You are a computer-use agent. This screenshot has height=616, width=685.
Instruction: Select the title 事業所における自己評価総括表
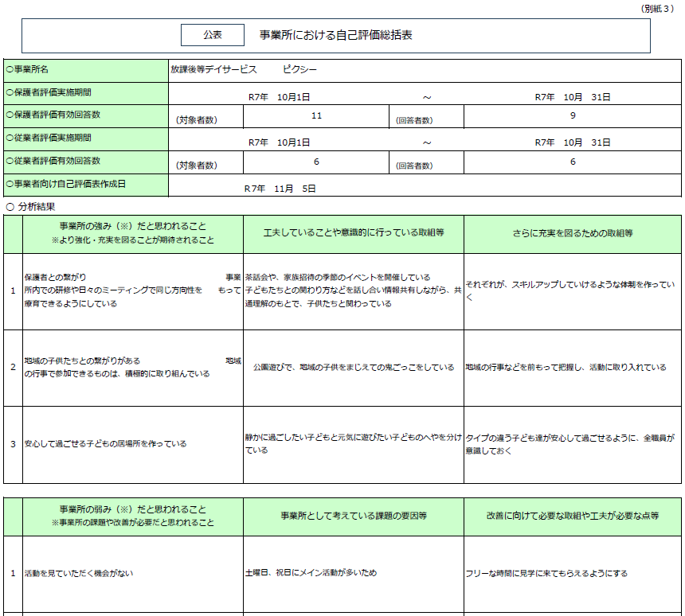coord(335,35)
